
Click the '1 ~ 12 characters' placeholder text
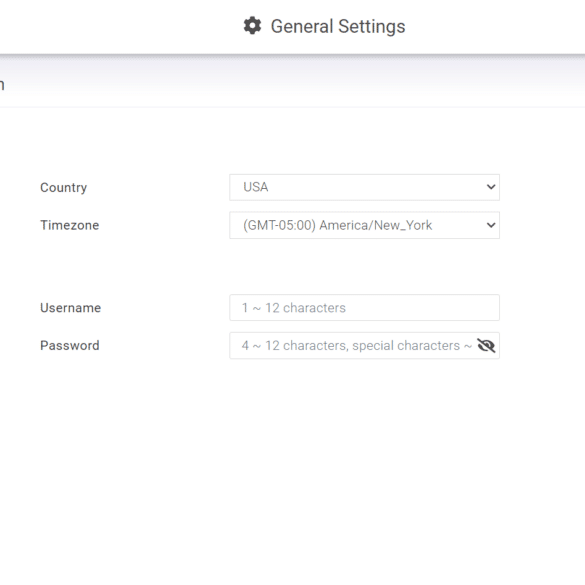pyautogui.click(x=294, y=308)
